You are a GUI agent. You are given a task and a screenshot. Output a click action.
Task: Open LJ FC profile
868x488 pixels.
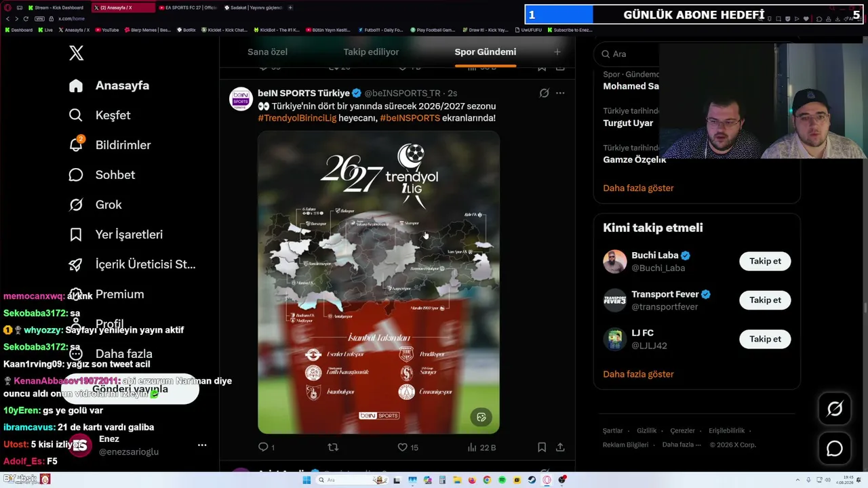[642, 333]
